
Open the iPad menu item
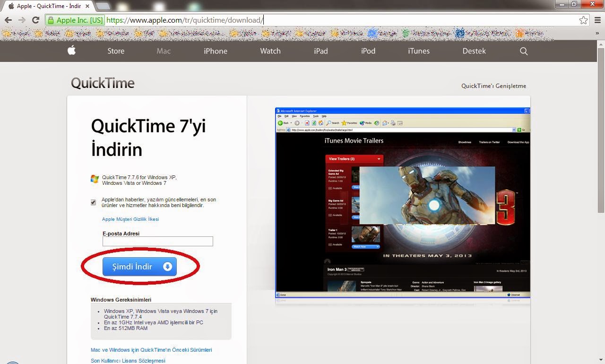pos(321,51)
